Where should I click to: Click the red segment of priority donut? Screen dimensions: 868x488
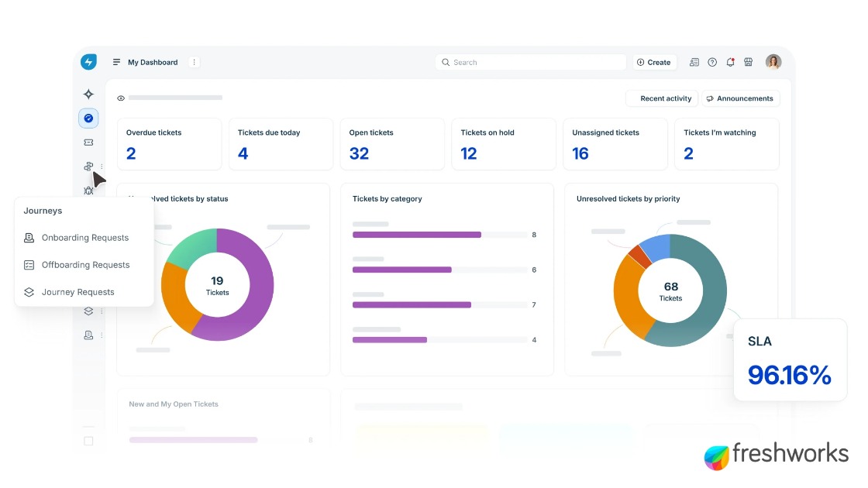coord(640,256)
